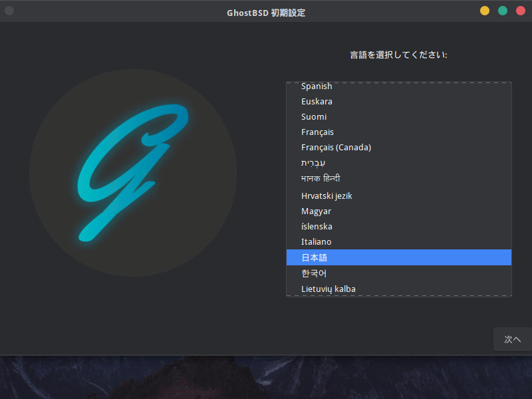Choose the Hebrew עברית language row
The height and width of the screenshot is (399, 532).
(x=398, y=163)
